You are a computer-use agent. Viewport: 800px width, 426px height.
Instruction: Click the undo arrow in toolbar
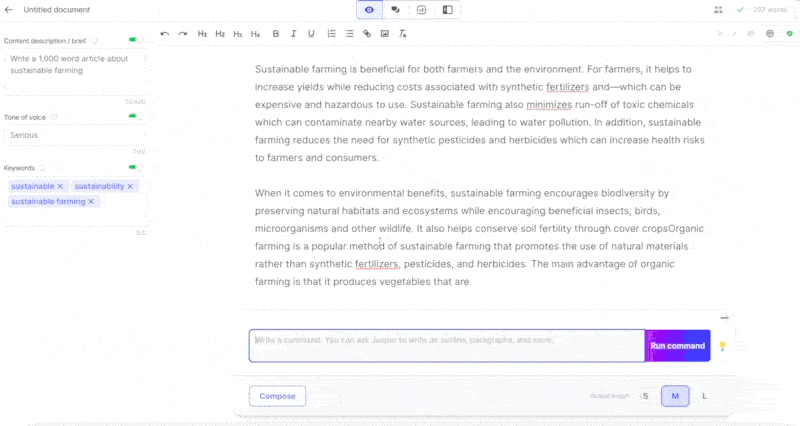(165, 34)
